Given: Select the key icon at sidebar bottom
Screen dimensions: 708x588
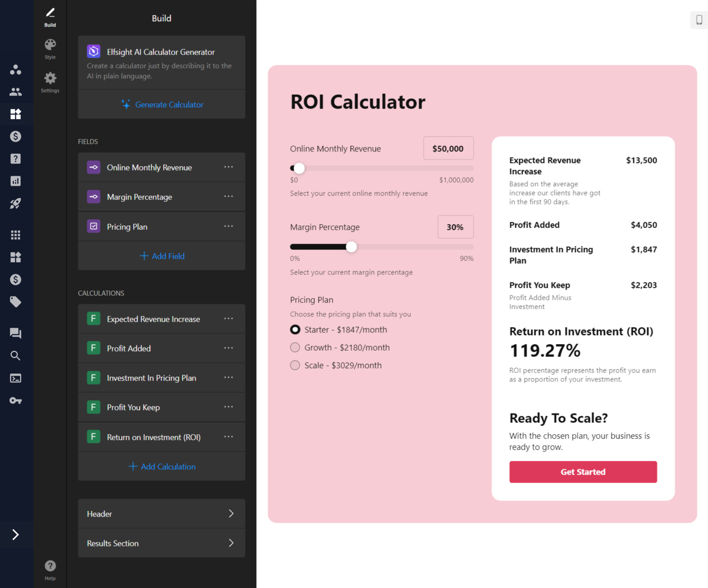Looking at the screenshot, I should [16, 400].
